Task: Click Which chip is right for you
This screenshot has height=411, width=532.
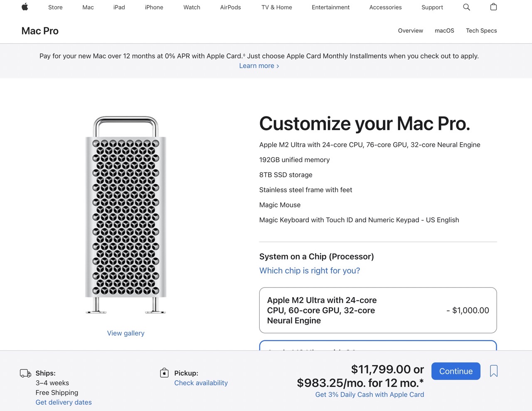Action: 310,271
